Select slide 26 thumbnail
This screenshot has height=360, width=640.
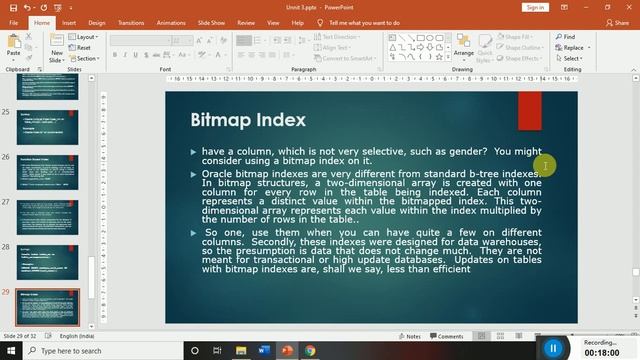(47, 172)
